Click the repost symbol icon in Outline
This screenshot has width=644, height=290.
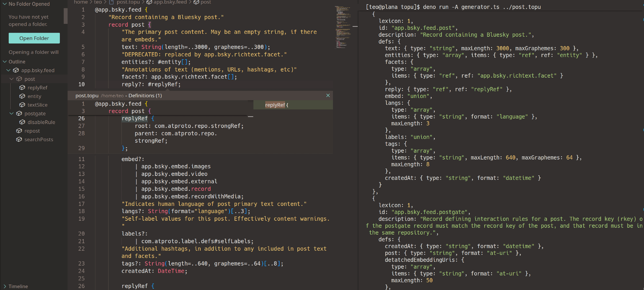coord(19,131)
